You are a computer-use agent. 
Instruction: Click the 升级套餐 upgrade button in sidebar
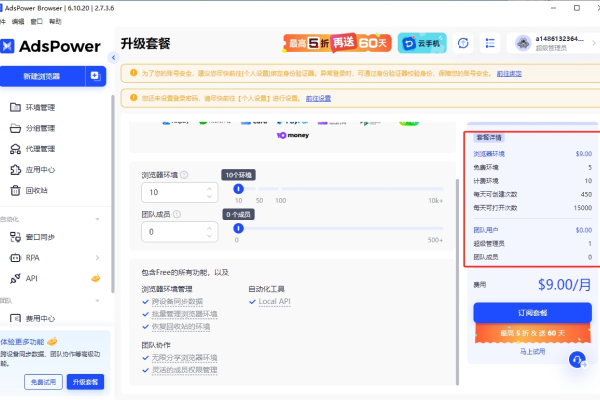point(85,382)
